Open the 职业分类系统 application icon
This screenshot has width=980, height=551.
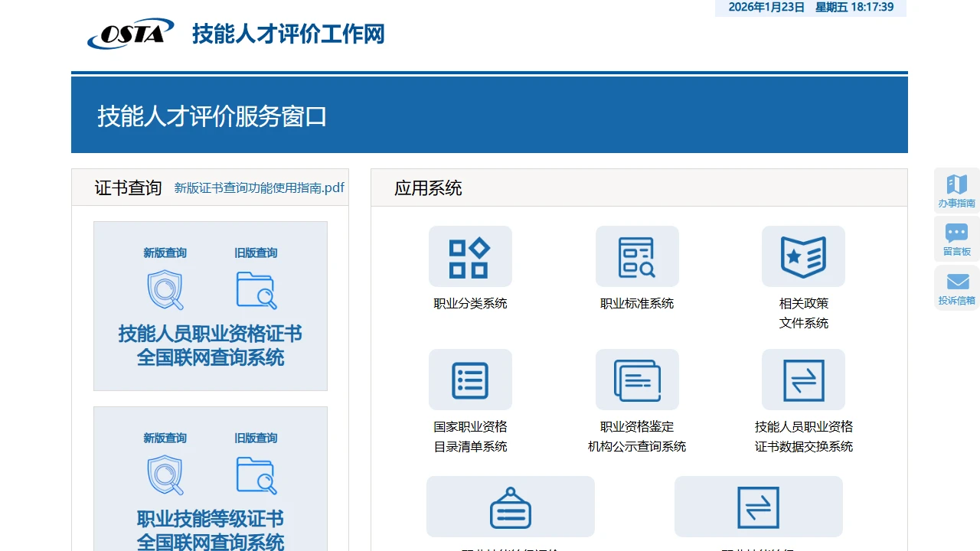click(x=470, y=256)
